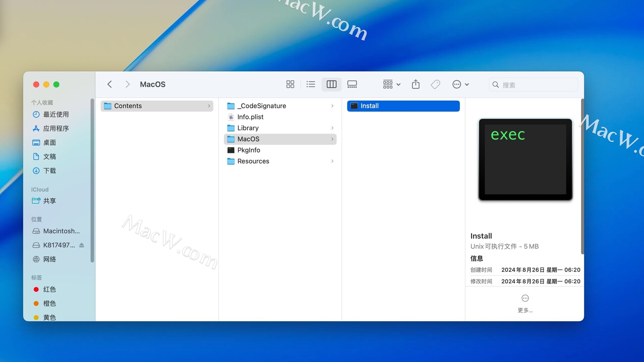This screenshot has width=644, height=362.
Task: Click the exec preview thumbnail
Action: point(525,160)
